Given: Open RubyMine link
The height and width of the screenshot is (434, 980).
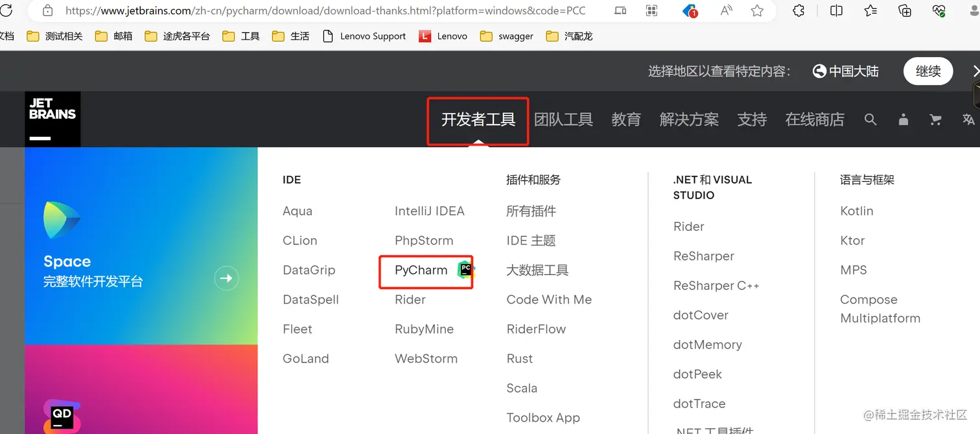Looking at the screenshot, I should tap(424, 329).
